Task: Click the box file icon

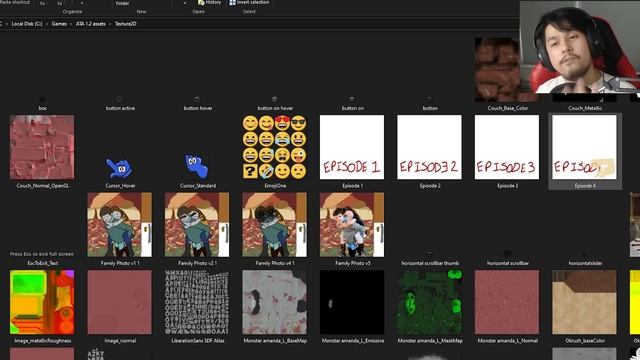Action: click(x=42, y=99)
